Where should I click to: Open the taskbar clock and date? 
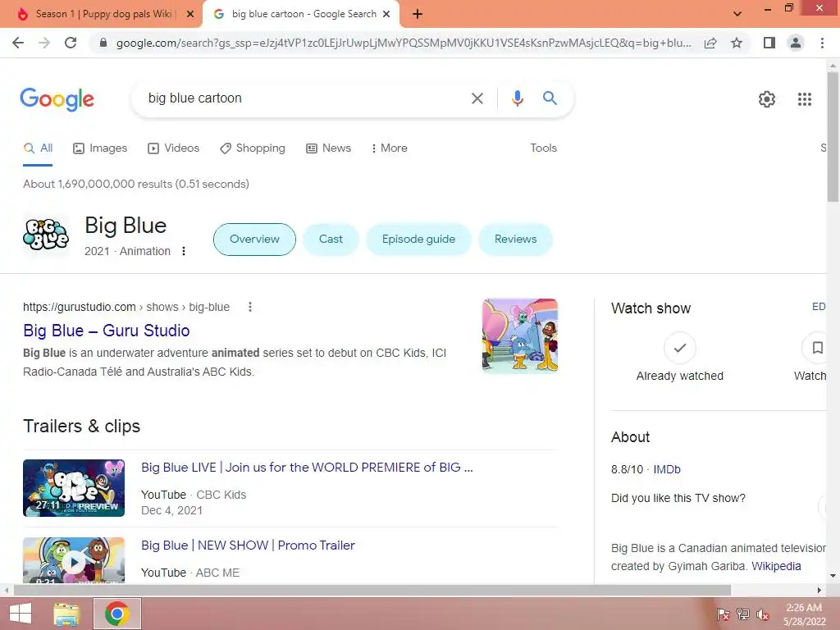804,614
